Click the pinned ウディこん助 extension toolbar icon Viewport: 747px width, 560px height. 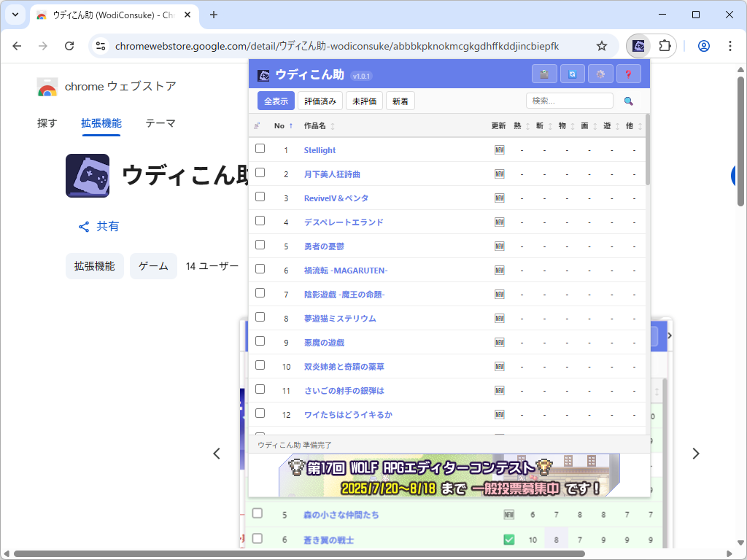click(638, 45)
